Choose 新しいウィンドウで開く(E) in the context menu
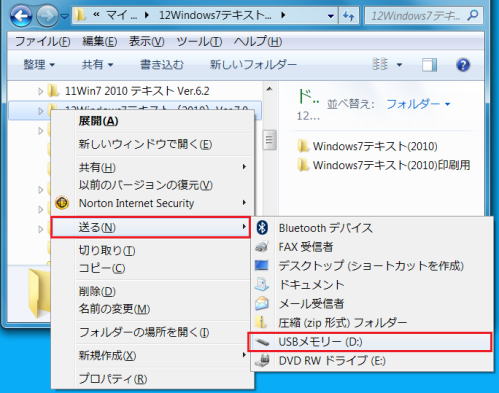Viewport: 499px width, 393px height. (x=152, y=144)
